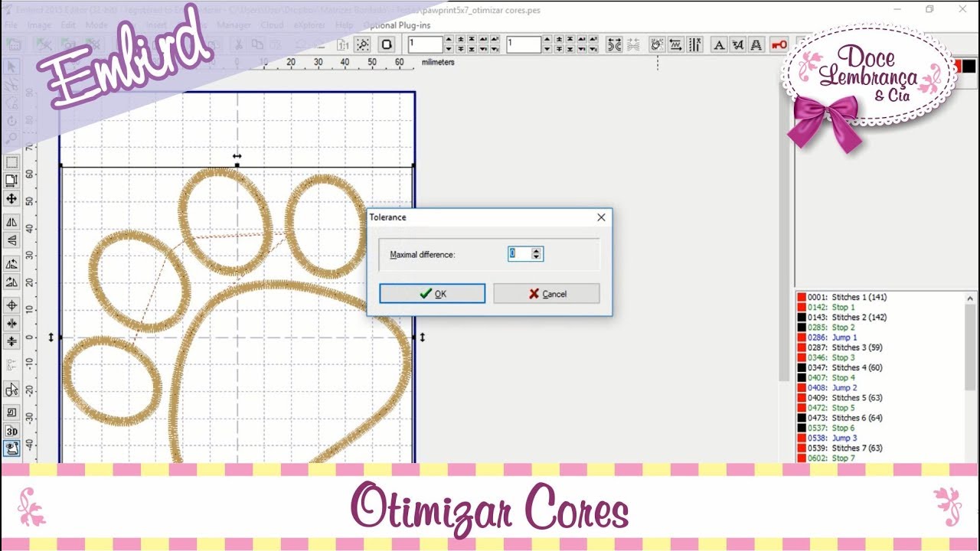The width and height of the screenshot is (980, 551).
Task: Click the outlined letter A icon
Action: pos(757,45)
